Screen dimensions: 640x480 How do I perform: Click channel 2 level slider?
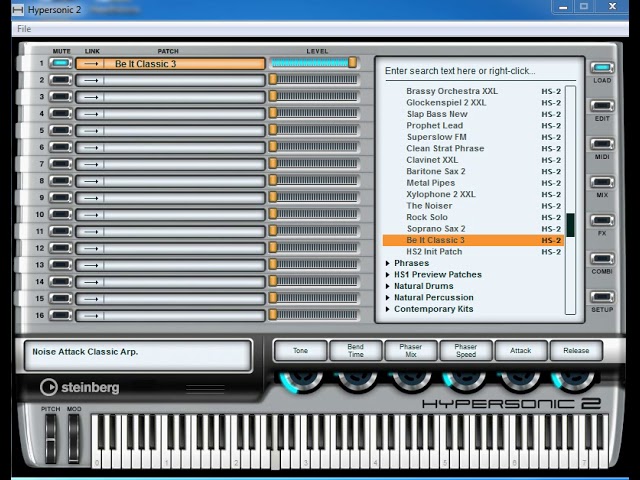click(x=313, y=80)
